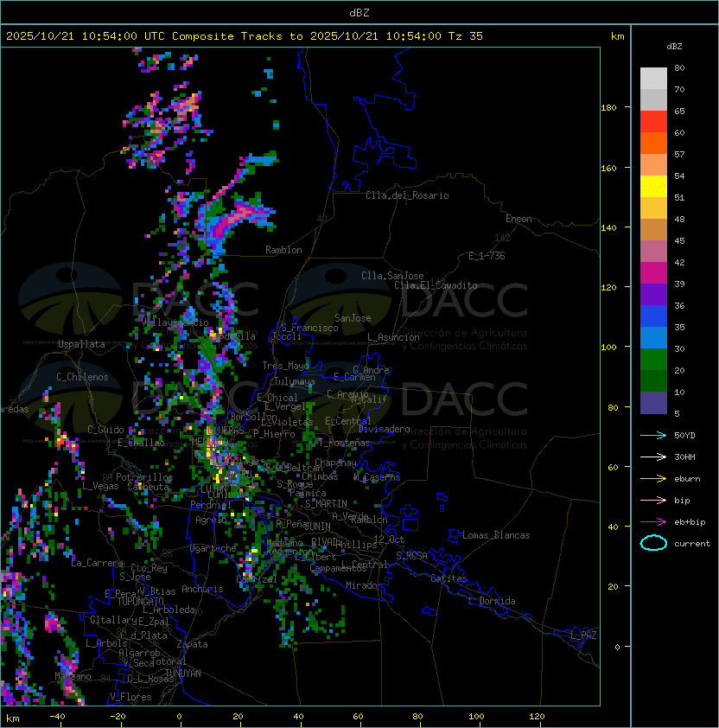Click the magenta eb+bip arrow icon
719x728 pixels.
pyautogui.click(x=653, y=522)
